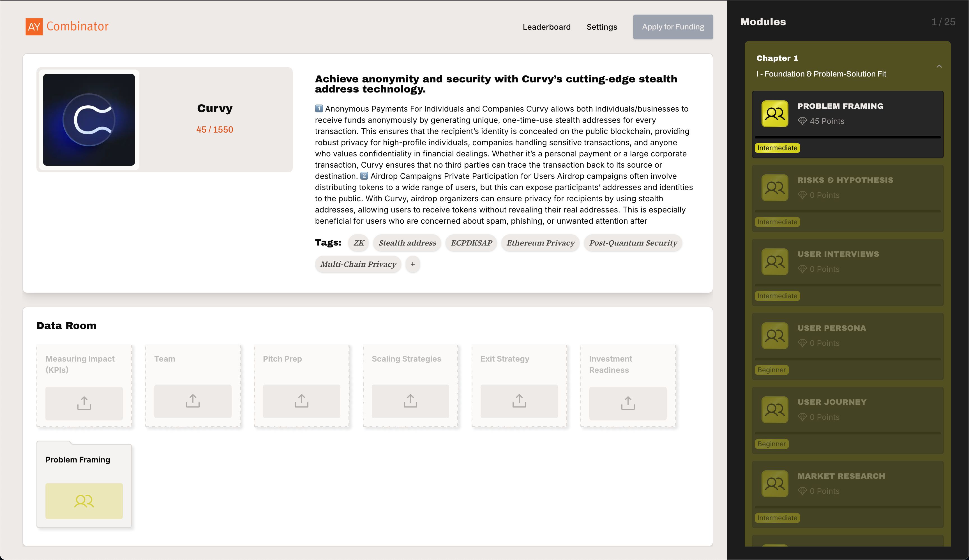Click Intermediate badge under Problem Framing

[x=777, y=148]
